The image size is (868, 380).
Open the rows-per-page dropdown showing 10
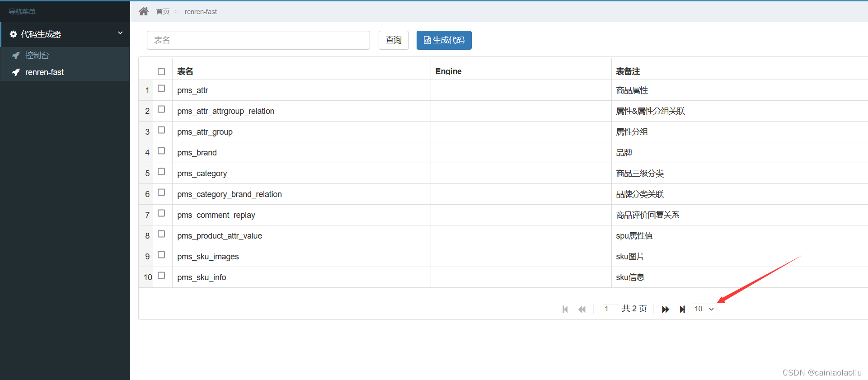coord(704,309)
